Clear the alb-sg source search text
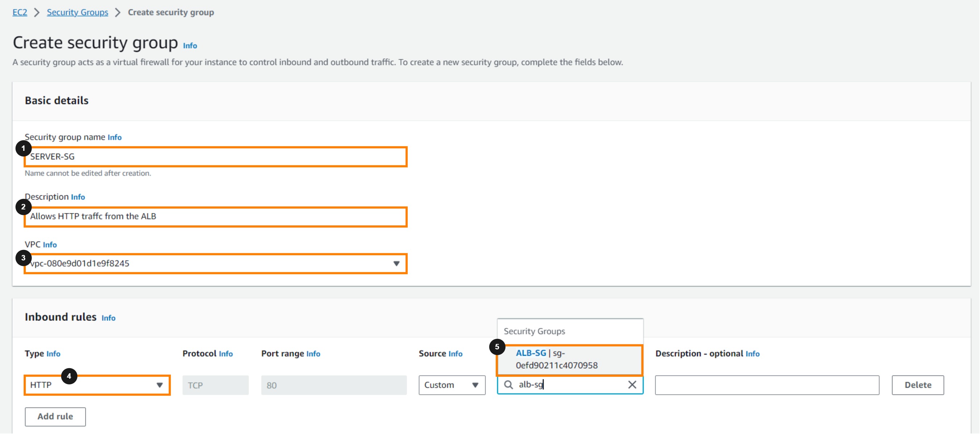The height and width of the screenshot is (434, 980). coord(632,384)
